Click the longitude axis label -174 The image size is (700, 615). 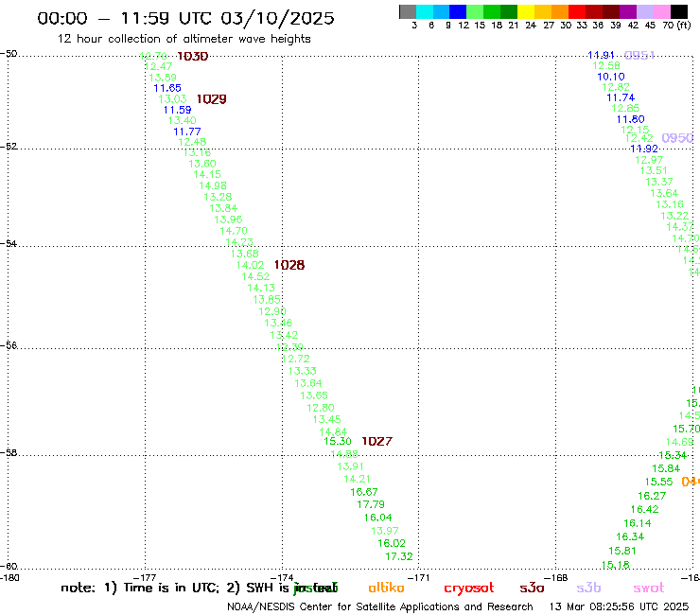282,578
